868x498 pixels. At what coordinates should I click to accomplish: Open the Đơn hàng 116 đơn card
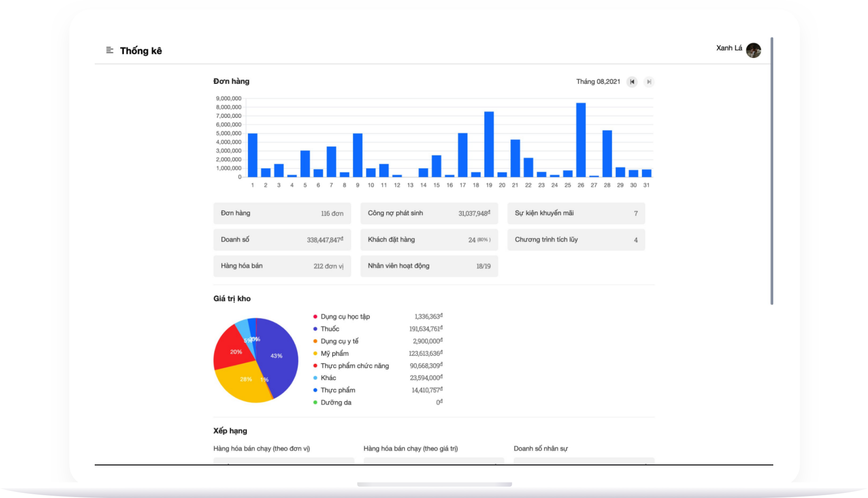coord(282,213)
